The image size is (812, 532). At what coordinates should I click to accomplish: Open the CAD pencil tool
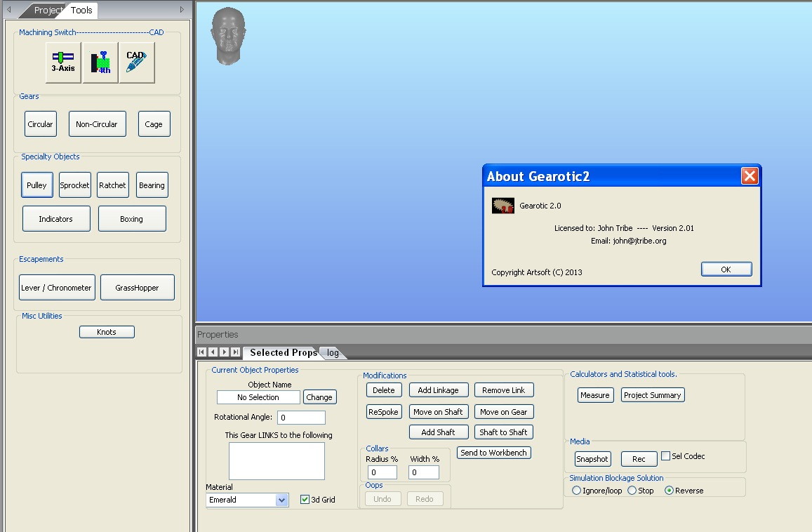click(x=137, y=62)
